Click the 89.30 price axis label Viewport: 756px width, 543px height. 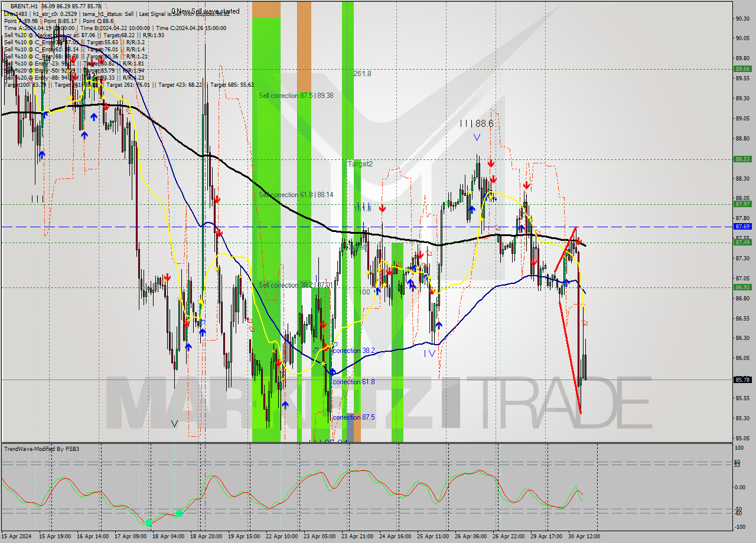pyautogui.click(x=743, y=99)
